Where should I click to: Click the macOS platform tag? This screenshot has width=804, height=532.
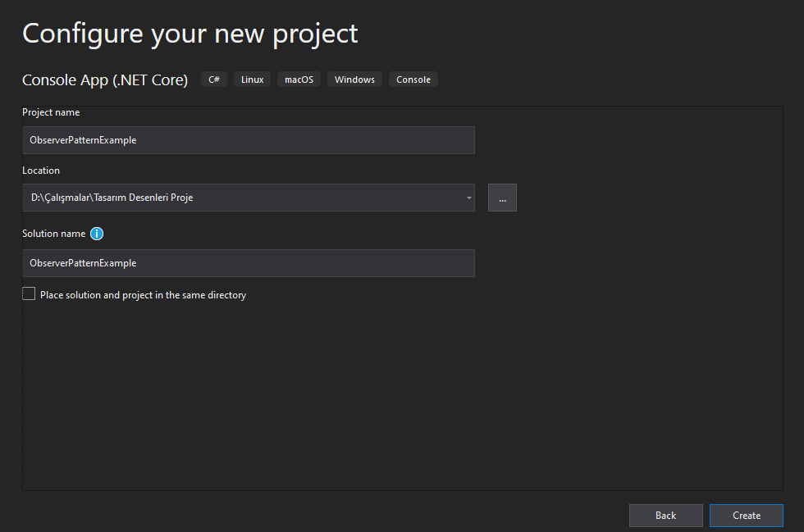tap(299, 80)
